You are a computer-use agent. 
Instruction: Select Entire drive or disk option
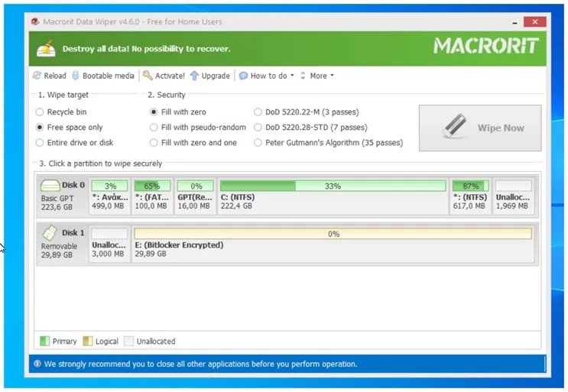(x=40, y=143)
